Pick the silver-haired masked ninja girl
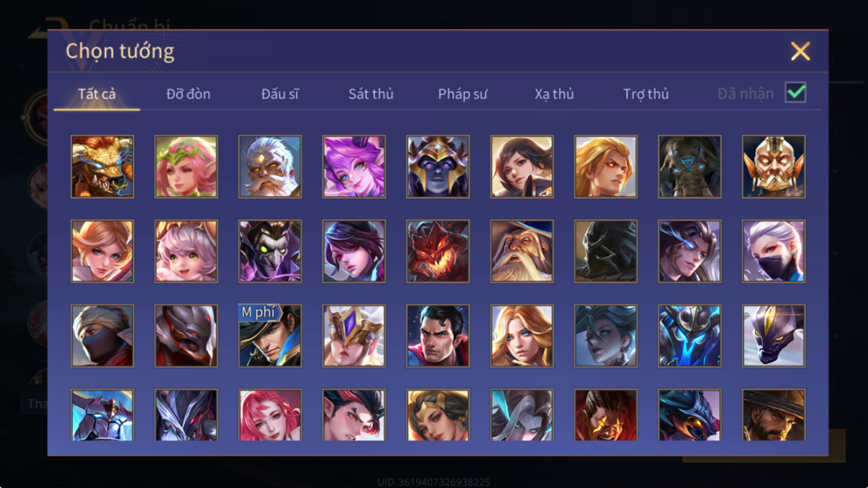 (x=773, y=251)
